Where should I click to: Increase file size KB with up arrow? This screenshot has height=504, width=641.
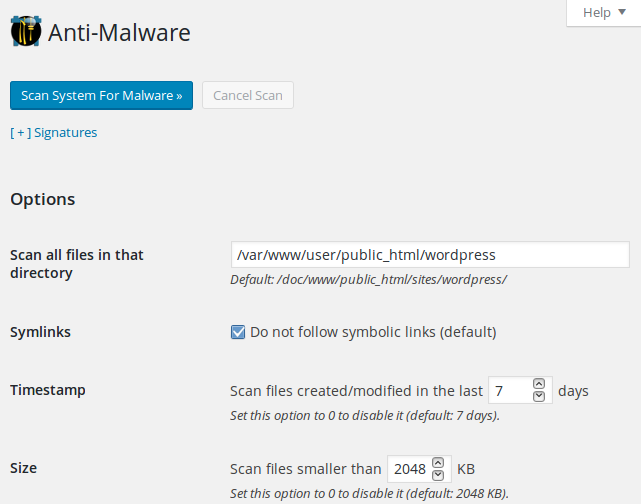point(438,462)
